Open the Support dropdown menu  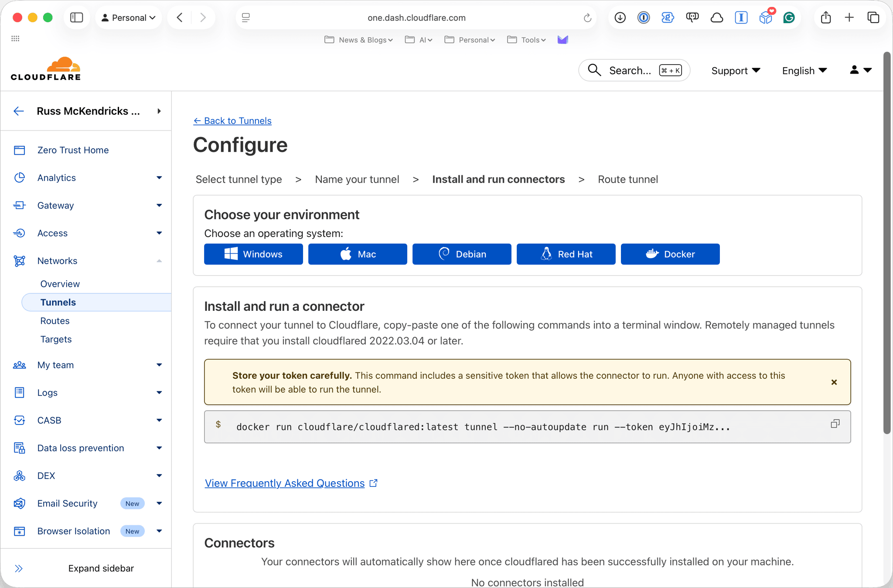click(736, 71)
